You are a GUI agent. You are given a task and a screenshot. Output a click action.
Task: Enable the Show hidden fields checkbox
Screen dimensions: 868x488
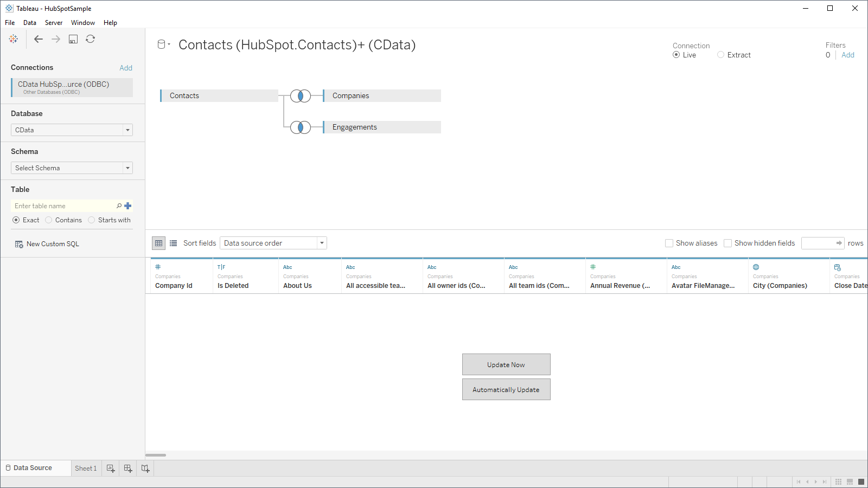727,243
